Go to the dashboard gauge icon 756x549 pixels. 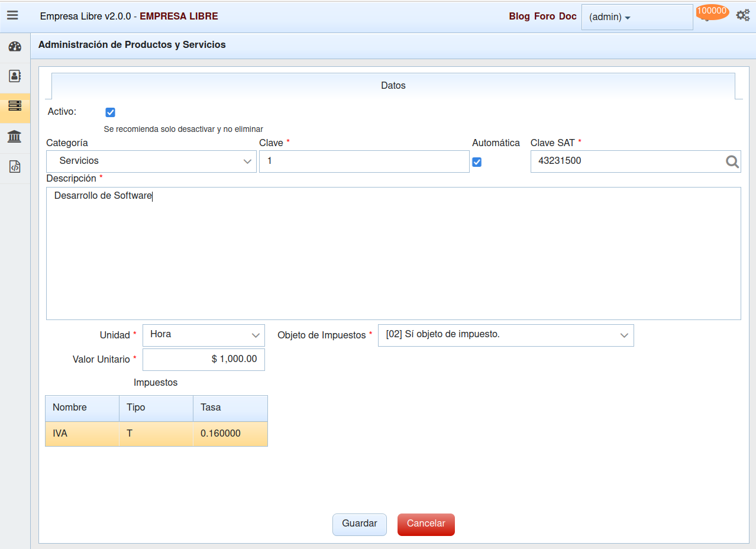(x=15, y=47)
